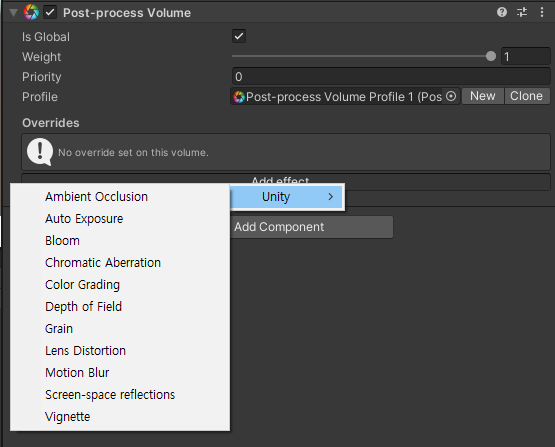Screen dimensions: 555x447
Task: Disable the Post-process Volume component checkbox
Action: [50, 12]
